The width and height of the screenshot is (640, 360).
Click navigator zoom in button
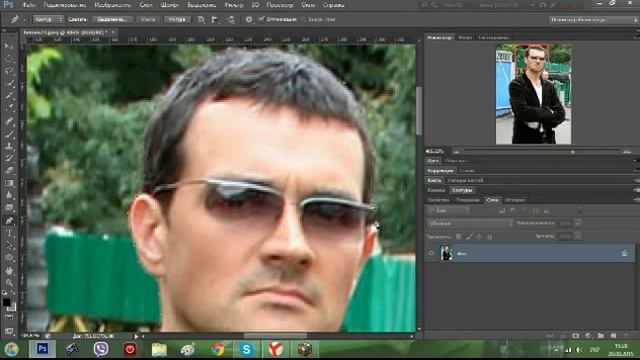coord(627,152)
